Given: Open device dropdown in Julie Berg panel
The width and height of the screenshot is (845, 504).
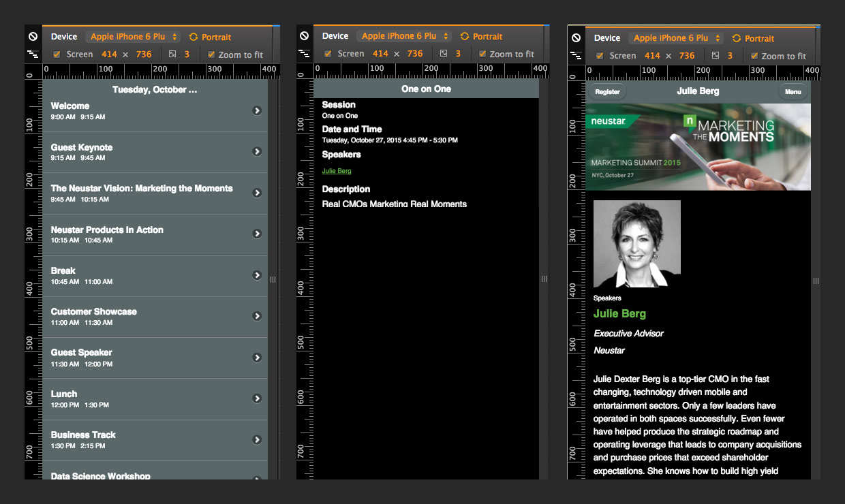Looking at the screenshot, I should tap(676, 38).
